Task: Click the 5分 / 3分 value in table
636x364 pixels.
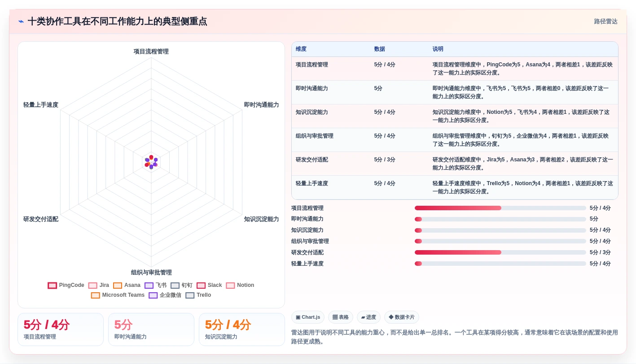Action: (385, 160)
